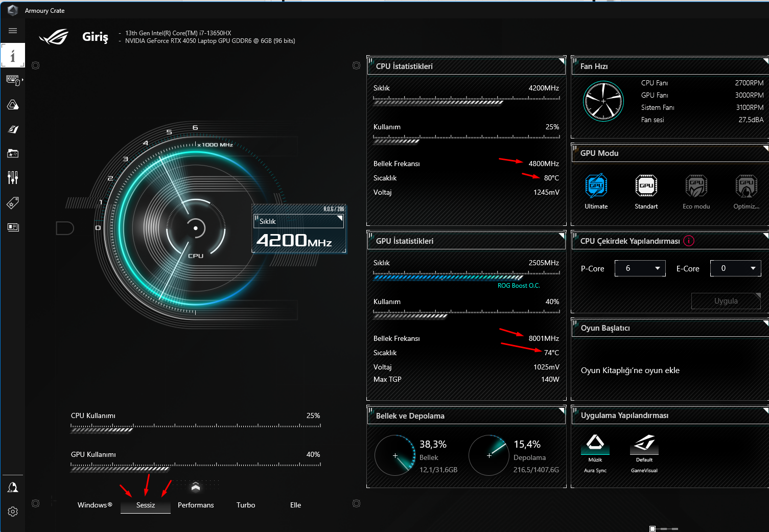Image resolution: width=769 pixels, height=532 pixels.
Task: Expand the CPU İstatistikleri panel corner arrow
Action: click(x=561, y=61)
